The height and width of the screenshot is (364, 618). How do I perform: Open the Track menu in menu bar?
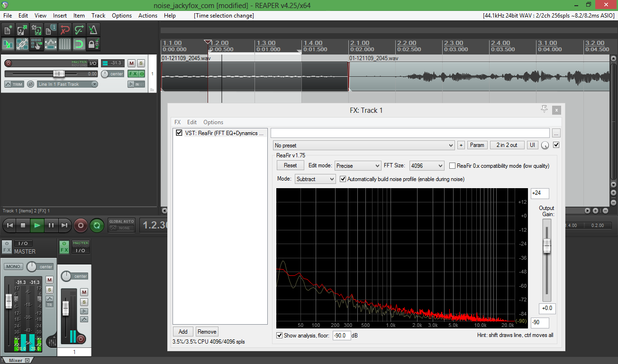98,16
